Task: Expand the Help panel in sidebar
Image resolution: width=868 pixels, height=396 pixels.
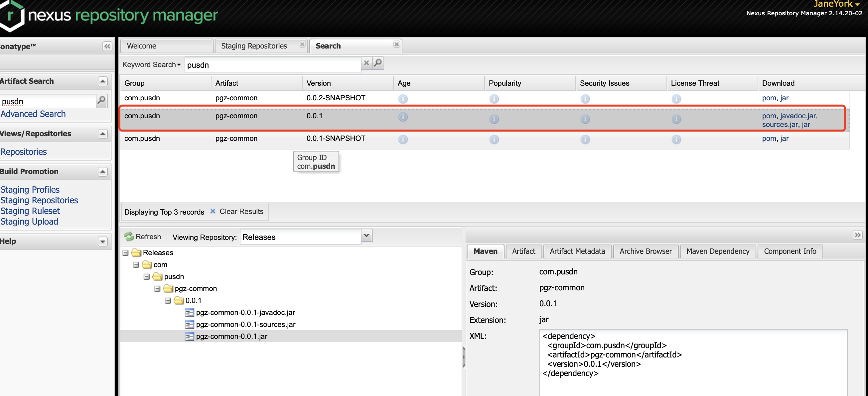Action: coord(102,242)
